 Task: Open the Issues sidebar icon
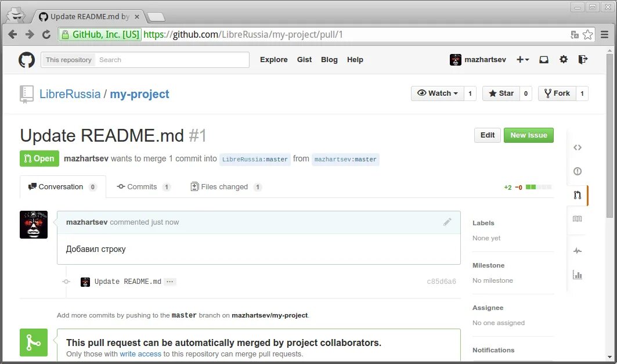[578, 171]
